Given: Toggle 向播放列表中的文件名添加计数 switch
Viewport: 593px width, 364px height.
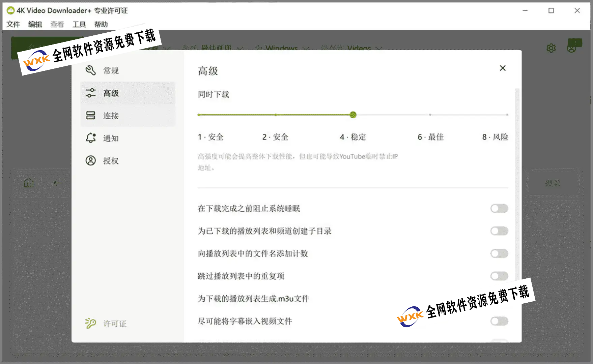Looking at the screenshot, I should pos(499,253).
